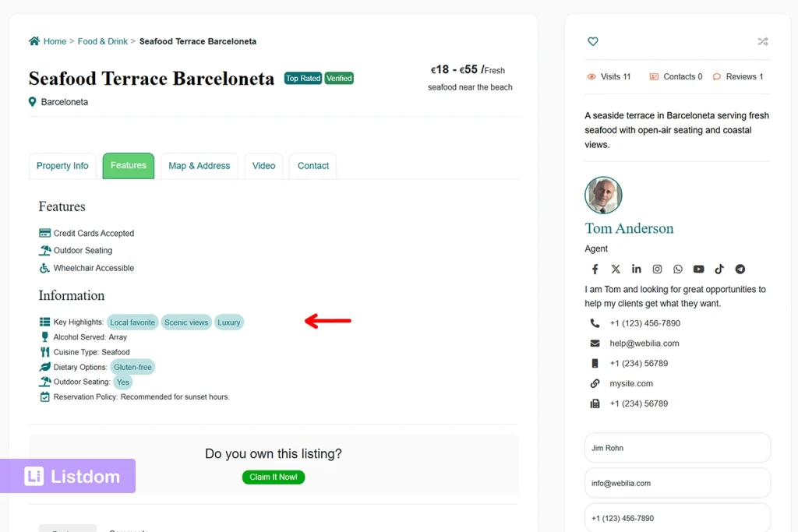Open the agent's YouTube channel icon
Screen dimensions: 798x532
(x=698, y=269)
